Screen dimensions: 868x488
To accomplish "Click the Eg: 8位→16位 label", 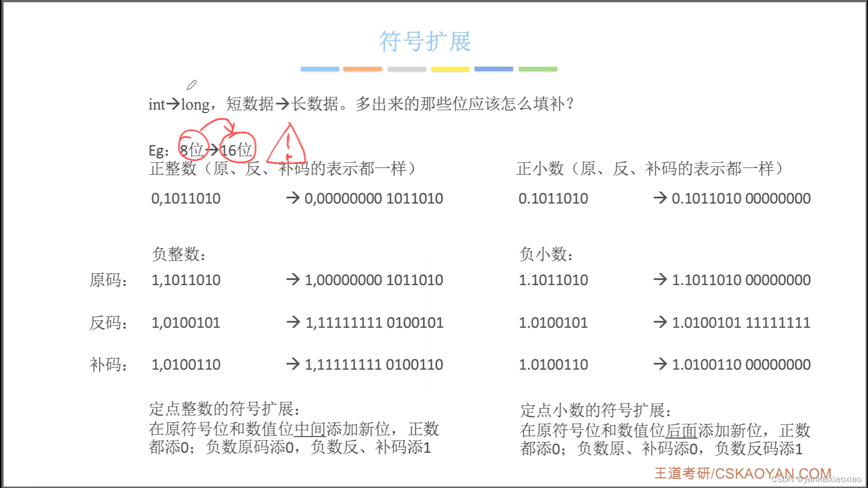I will [201, 150].
